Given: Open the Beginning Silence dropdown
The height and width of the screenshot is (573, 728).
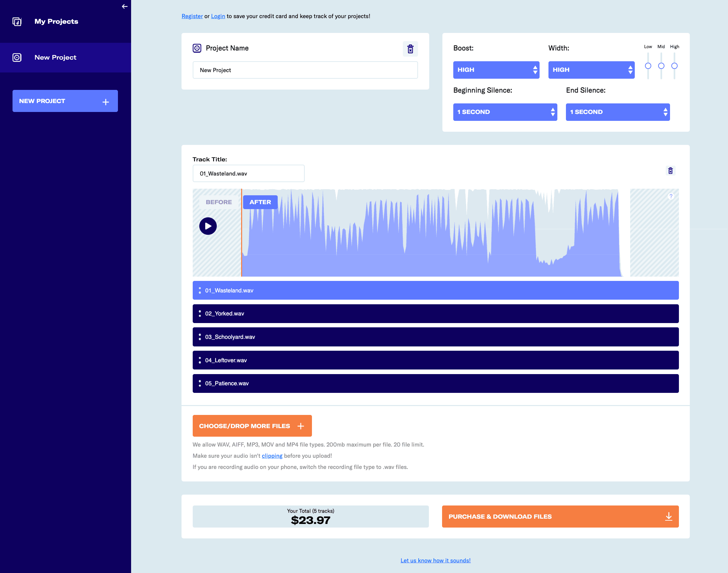Looking at the screenshot, I should [x=505, y=112].
